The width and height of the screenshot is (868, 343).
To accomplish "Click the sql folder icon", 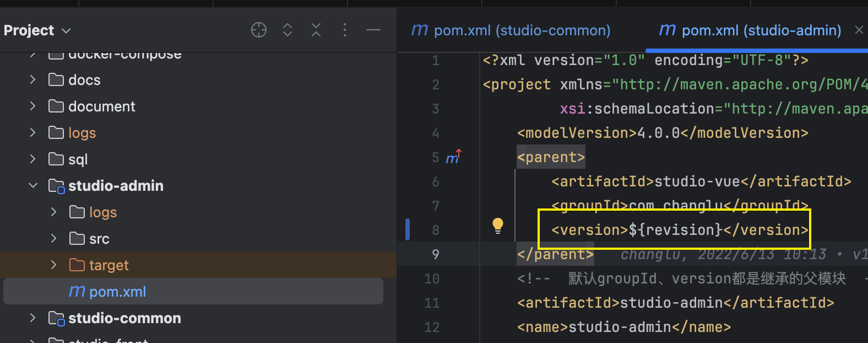I will click(x=56, y=159).
